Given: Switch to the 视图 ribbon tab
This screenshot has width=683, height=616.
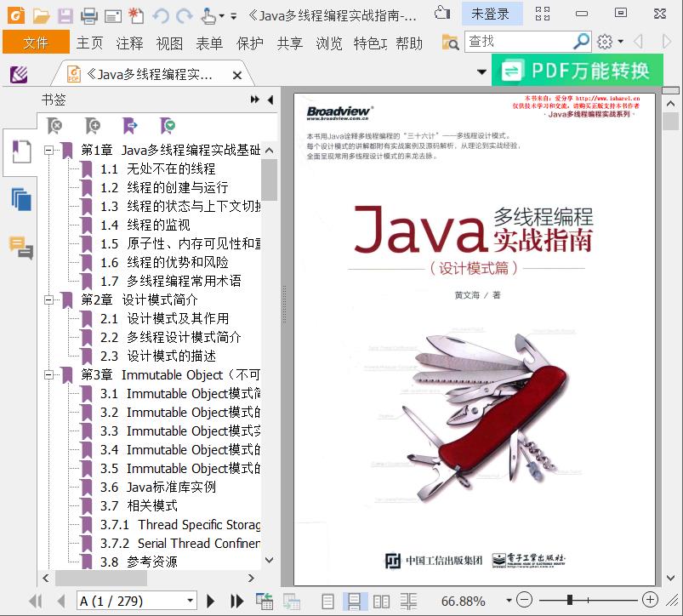Looking at the screenshot, I should click(x=169, y=43).
